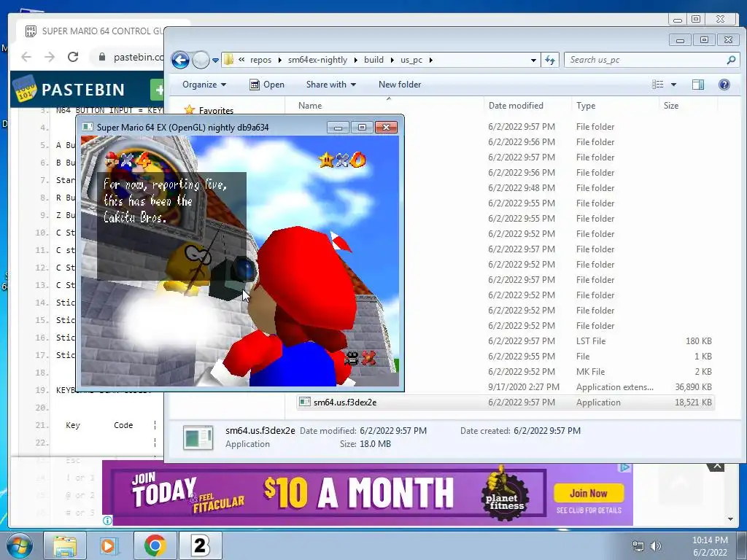Viewport: 747px width, 560px height.
Task: Switch to Chrome from the taskbar
Action: coord(155,545)
